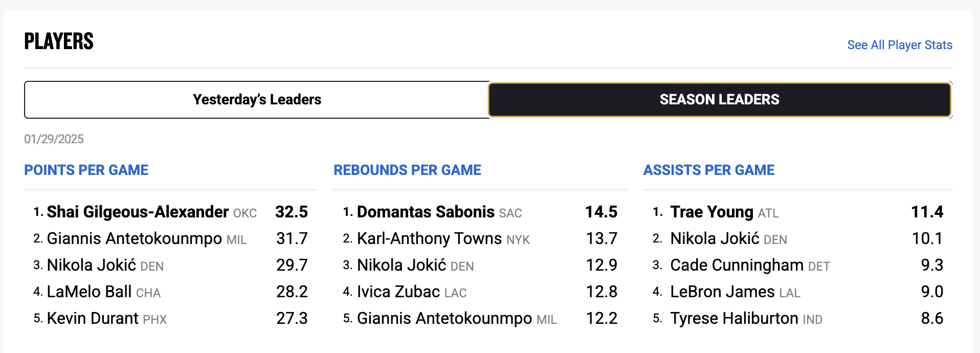Open Shai Gilgeous-Alexander's player page
980x353 pixels.
[138, 212]
